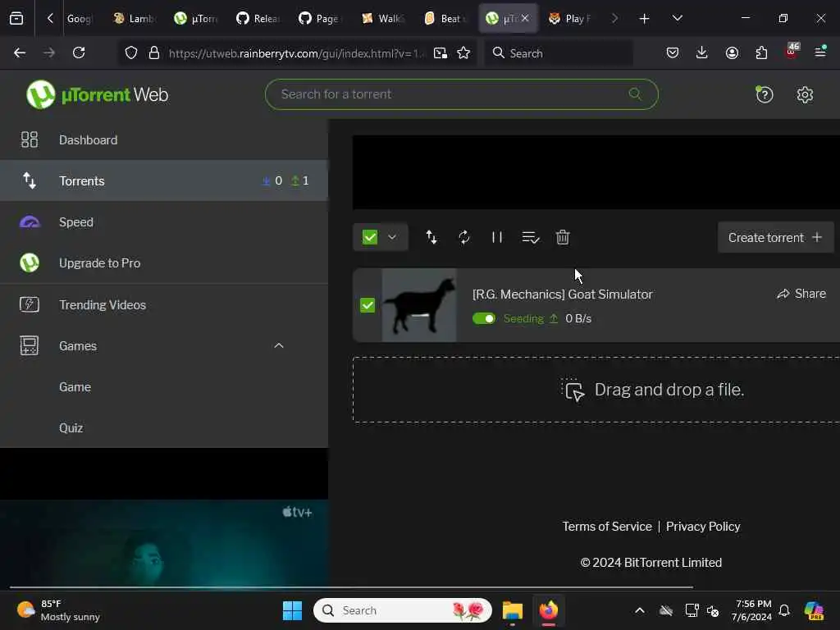
Task: Open File Explorer from taskbar
Action: click(513, 610)
